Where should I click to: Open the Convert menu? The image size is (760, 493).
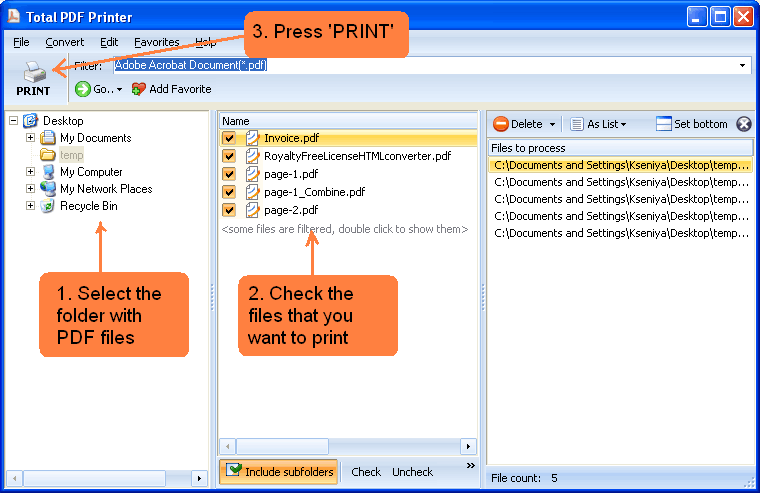coord(64,42)
